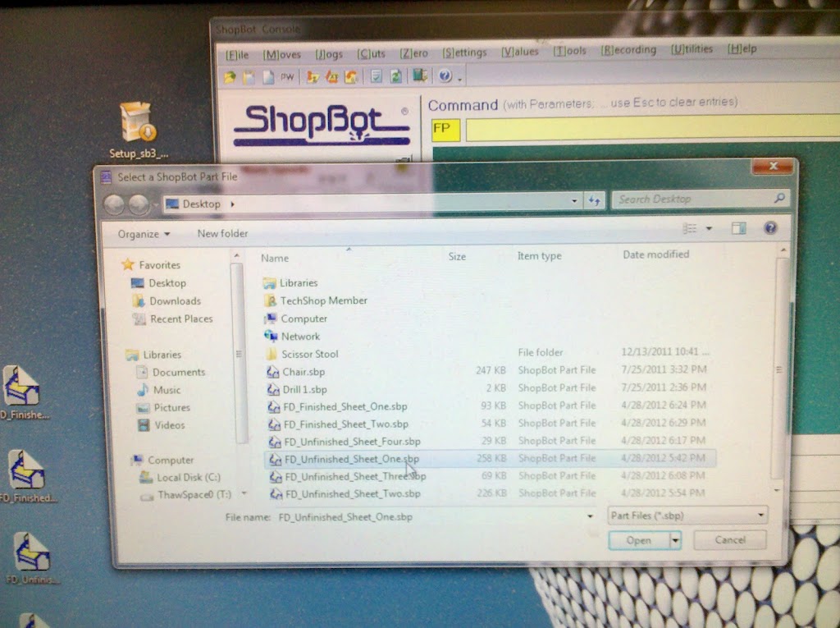Select Desktop under Favorites in the sidebar
Image resolution: width=840 pixels, height=628 pixels.
tap(159, 283)
